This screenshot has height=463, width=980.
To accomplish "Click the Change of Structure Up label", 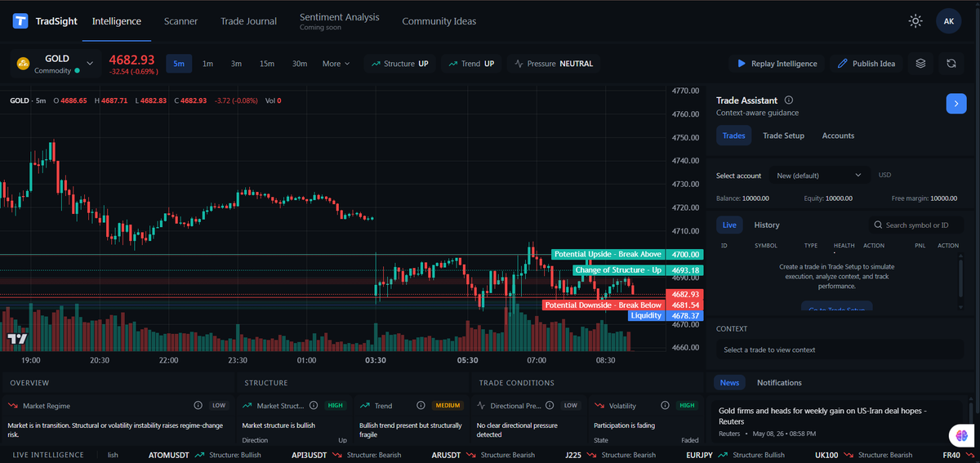I will pyautogui.click(x=618, y=270).
